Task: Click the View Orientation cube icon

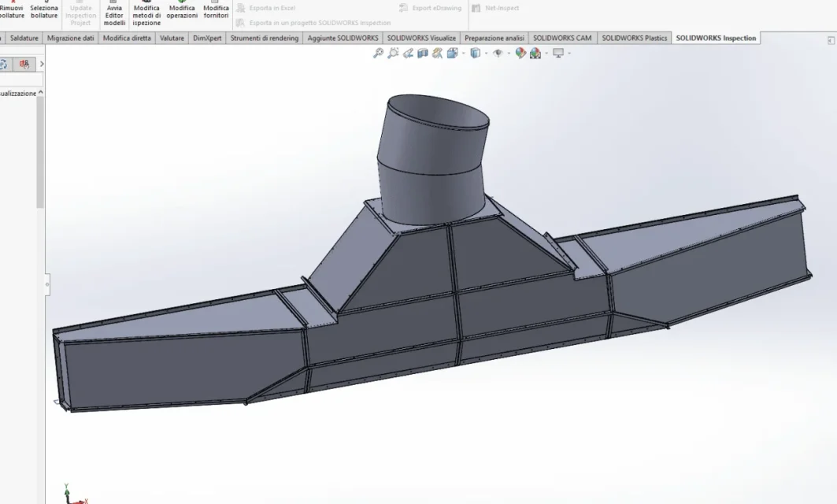Action: pyautogui.click(x=452, y=53)
